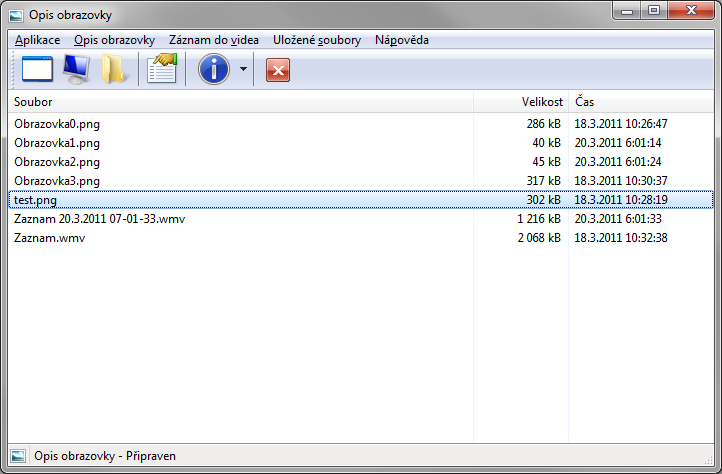Sort list by Čas column header

coord(640,102)
